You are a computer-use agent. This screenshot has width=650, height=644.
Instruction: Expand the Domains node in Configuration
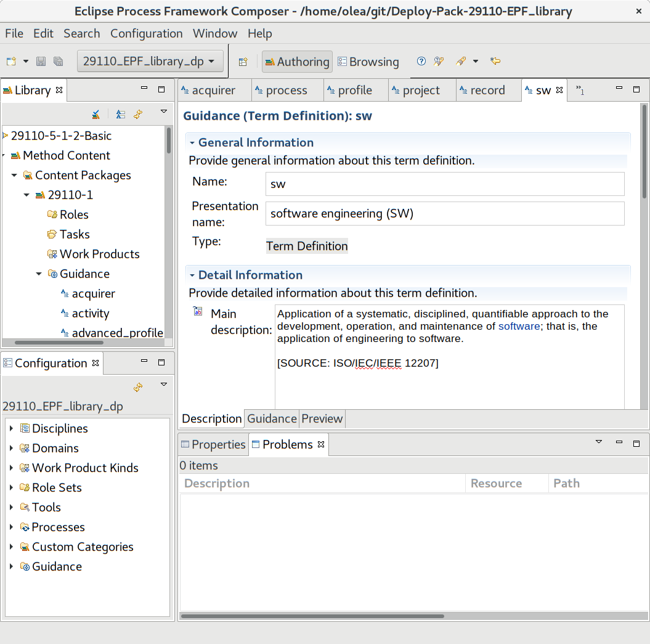[x=11, y=448]
